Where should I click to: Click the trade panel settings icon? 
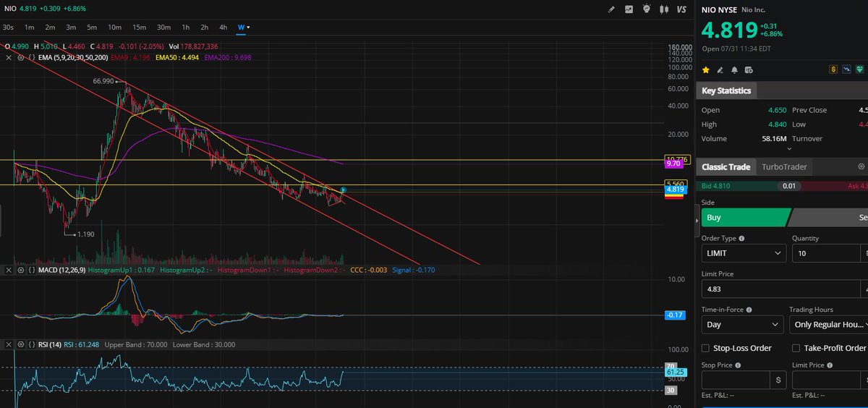861,166
